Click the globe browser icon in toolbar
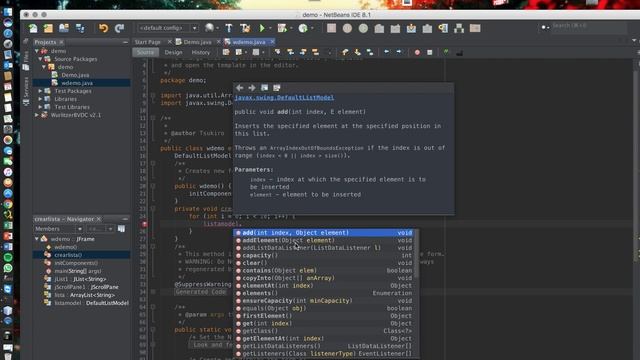 [x=209, y=28]
